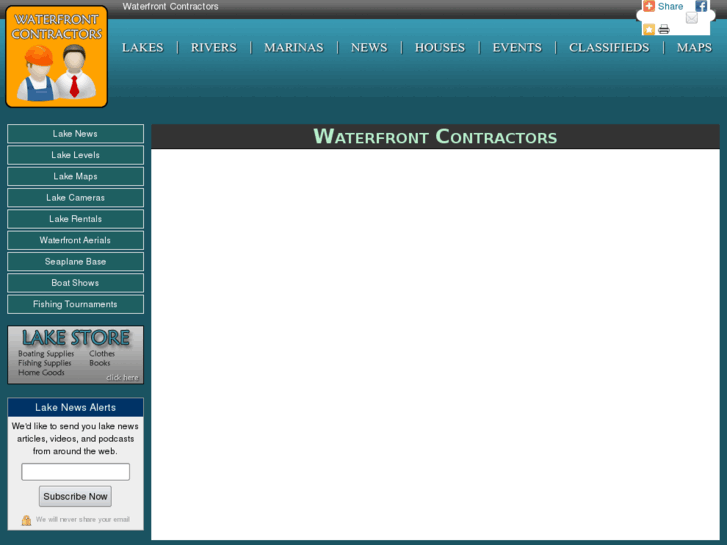This screenshot has height=545, width=727.
Task: Open the Seaplane Base sidebar link
Action: pyautogui.click(x=75, y=262)
